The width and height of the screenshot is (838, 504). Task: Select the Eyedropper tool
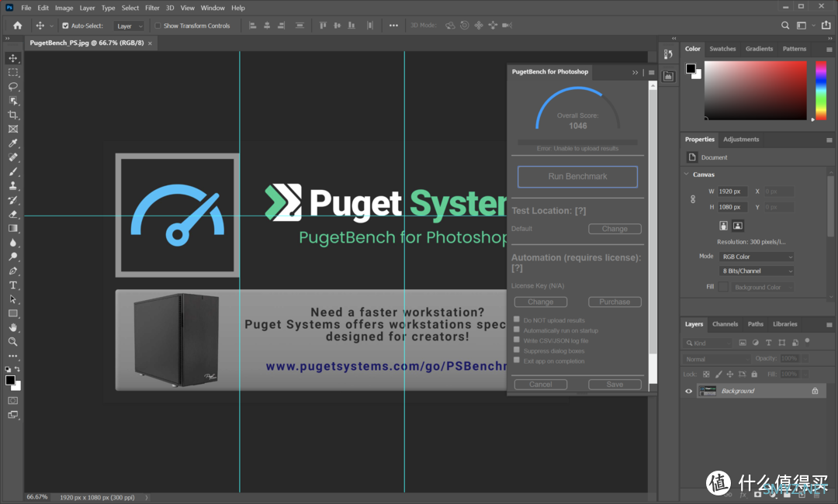pyautogui.click(x=13, y=143)
